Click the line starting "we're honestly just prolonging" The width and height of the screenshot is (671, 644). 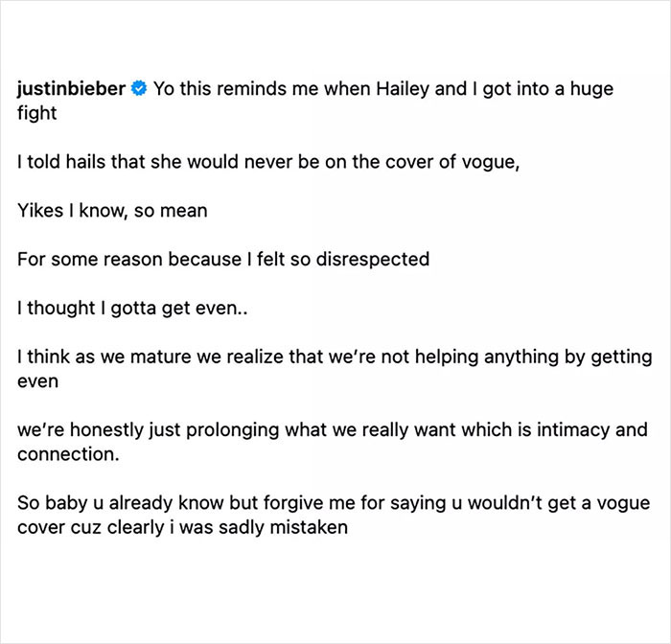[x=332, y=428]
